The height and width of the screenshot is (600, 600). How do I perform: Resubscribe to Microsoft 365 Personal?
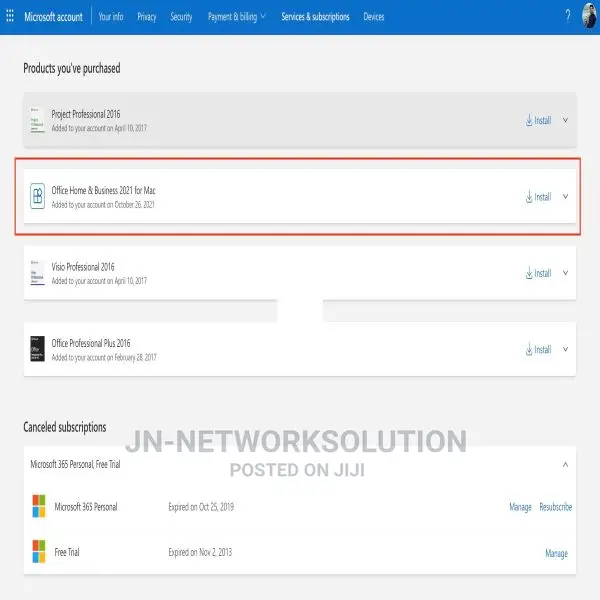point(556,507)
